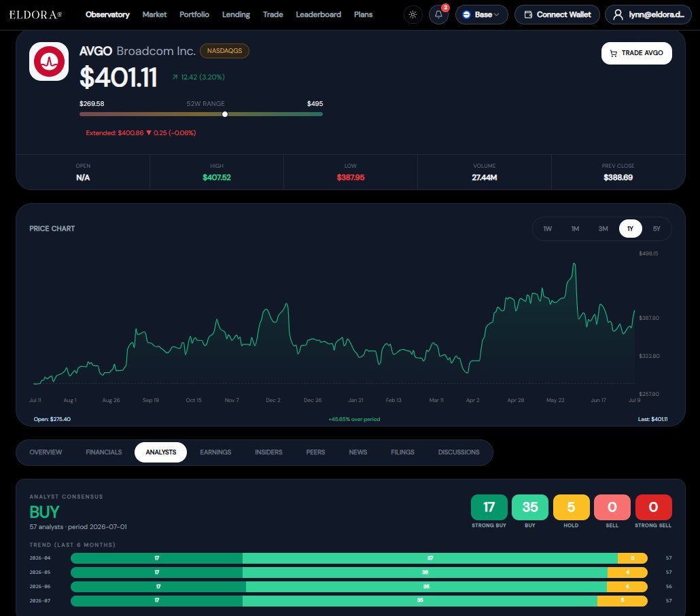
Task: Open the Trade nav item
Action: click(x=273, y=15)
